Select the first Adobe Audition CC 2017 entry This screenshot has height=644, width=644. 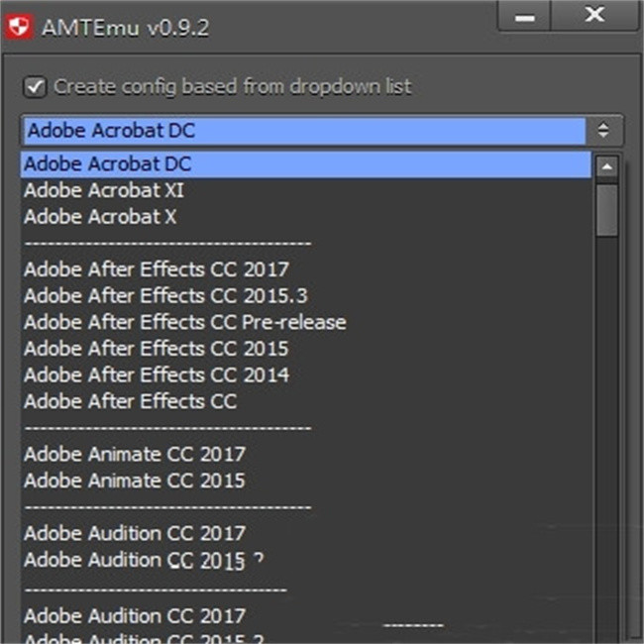pyautogui.click(x=135, y=533)
